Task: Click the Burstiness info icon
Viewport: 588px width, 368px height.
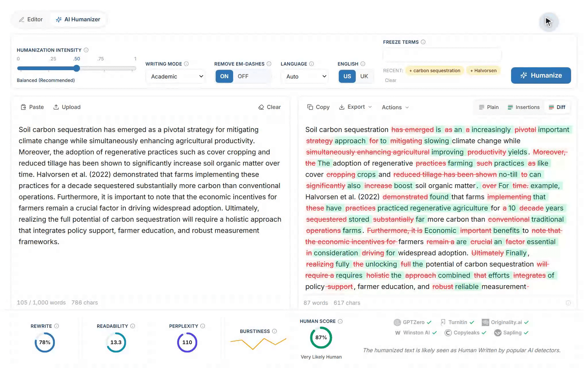Action: click(x=274, y=331)
